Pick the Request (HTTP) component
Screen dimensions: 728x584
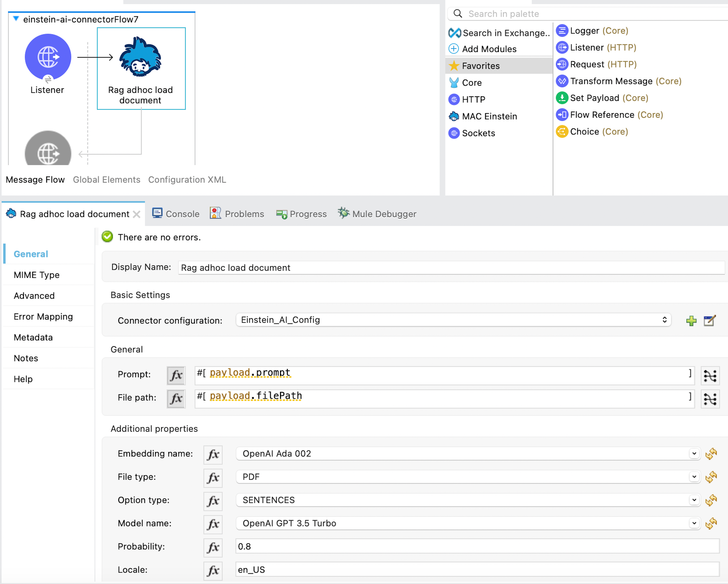(x=596, y=64)
